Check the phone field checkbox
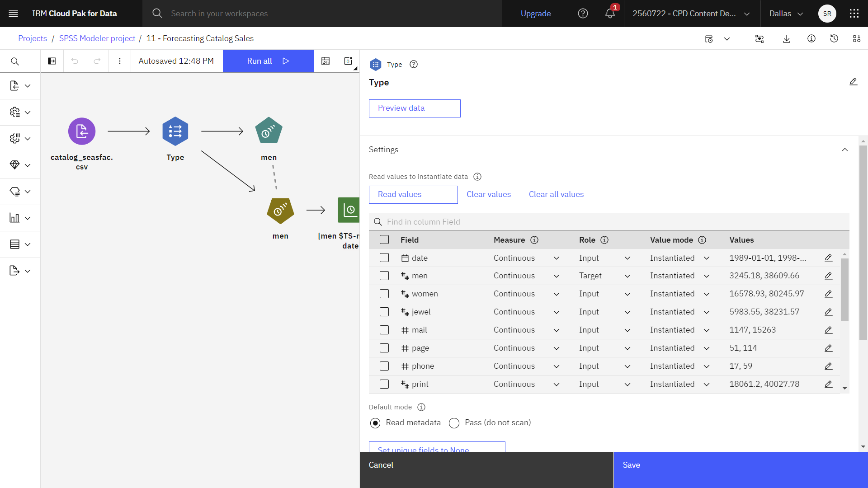Screen dimensions: 868x488 [x=384, y=366]
